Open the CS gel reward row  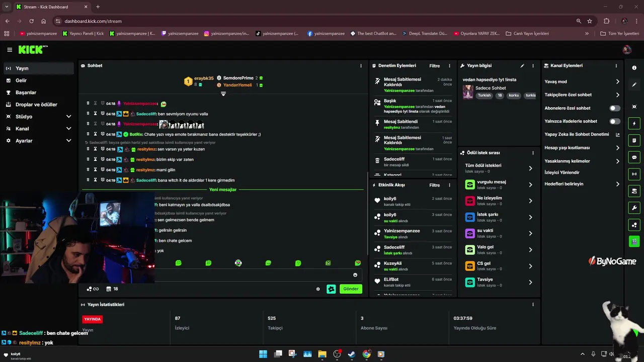tap(498, 266)
